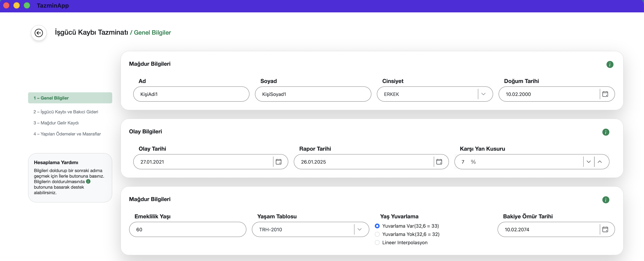Open step 4 Yapılan Ödemeler ve Masraflar
Screen dimensions: 644x261
[x=67, y=134]
